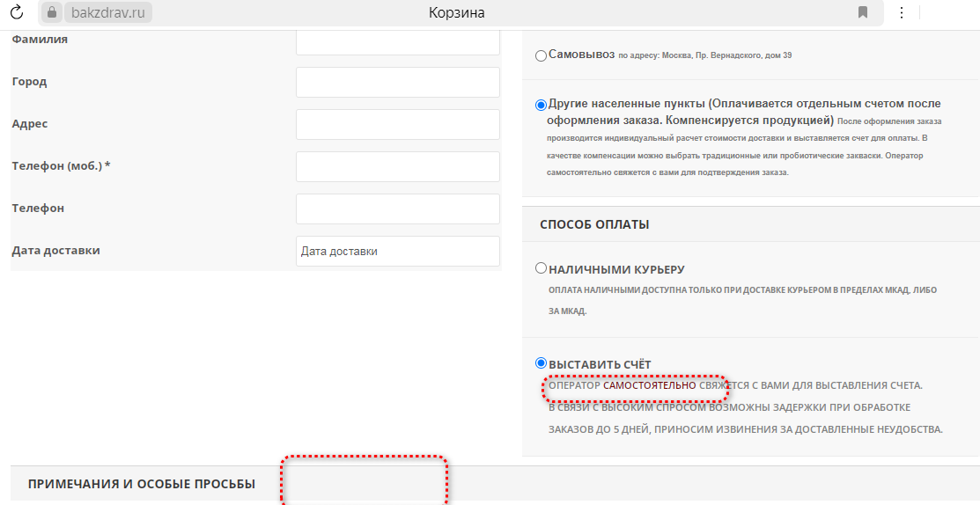Focus the Адрес input field
Screen dimensions: 980x505
pos(398,124)
